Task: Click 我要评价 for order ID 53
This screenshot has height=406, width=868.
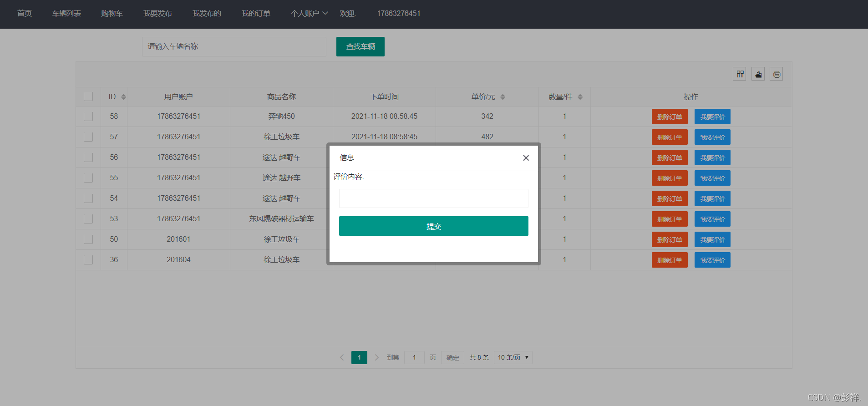Action: pyautogui.click(x=712, y=219)
